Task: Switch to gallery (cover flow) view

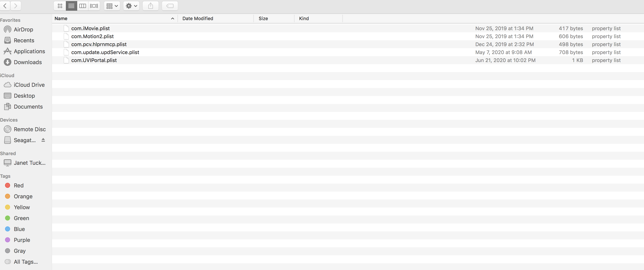Action: click(94, 6)
